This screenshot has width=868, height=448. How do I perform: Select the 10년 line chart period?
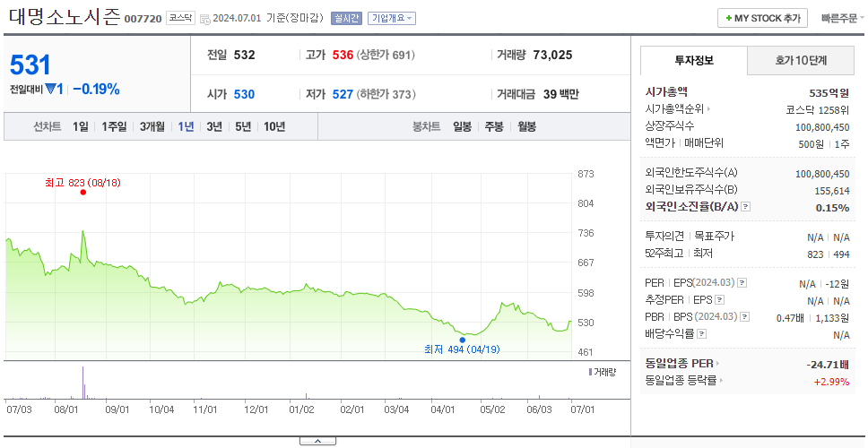tap(274, 126)
